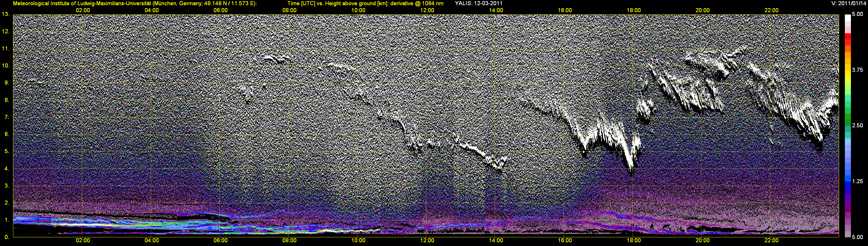Image resolution: width=868 pixels, height=246 pixels.
Task: Click the derivative @ 1064 nm title text
Action: pyautogui.click(x=417, y=3)
